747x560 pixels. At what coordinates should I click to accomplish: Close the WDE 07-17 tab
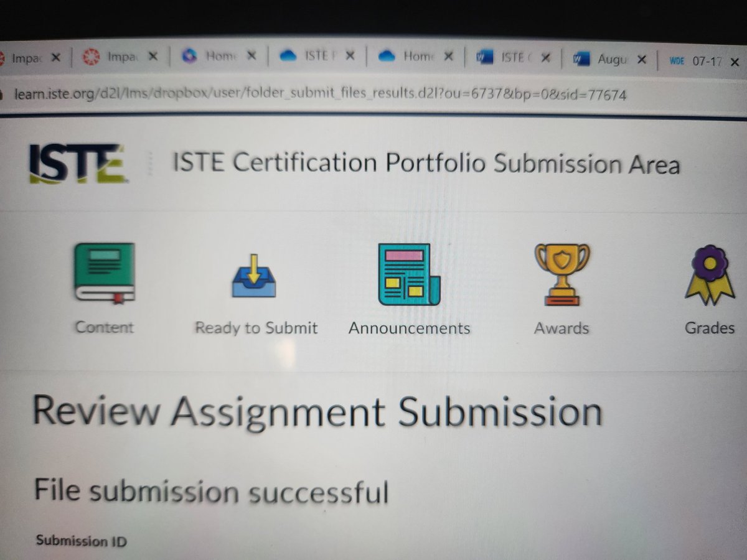pyautogui.click(x=735, y=62)
